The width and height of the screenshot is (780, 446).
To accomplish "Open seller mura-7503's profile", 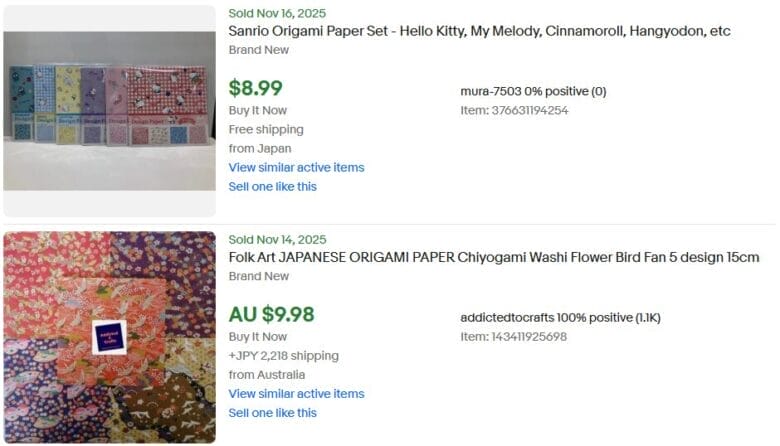I will (498, 91).
